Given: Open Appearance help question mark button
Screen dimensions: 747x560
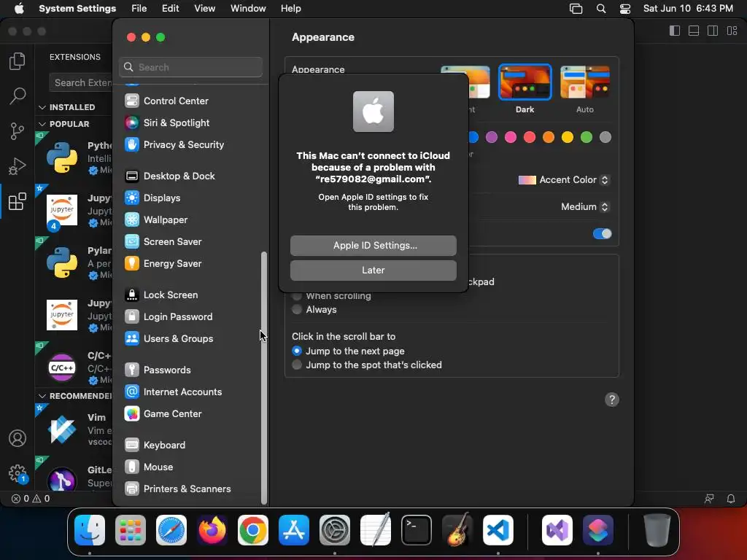Looking at the screenshot, I should (x=612, y=400).
